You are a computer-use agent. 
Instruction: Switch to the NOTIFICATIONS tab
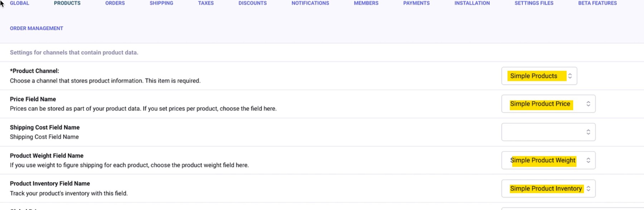tap(310, 3)
